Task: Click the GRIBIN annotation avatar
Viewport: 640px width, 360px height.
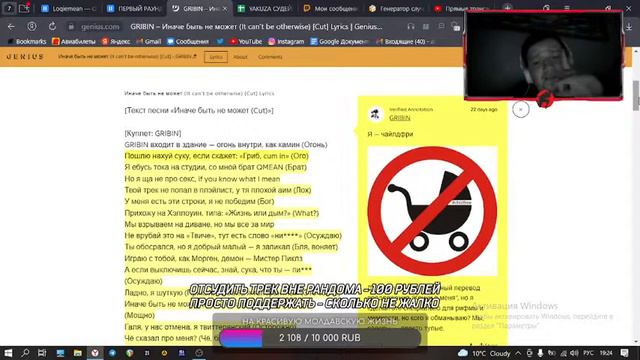Action: pos(375,114)
